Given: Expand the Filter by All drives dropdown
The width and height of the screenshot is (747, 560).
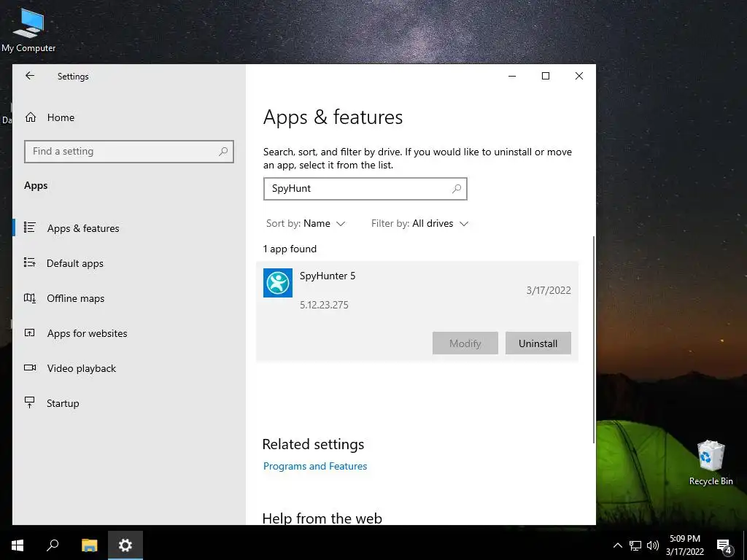Looking at the screenshot, I should tap(419, 223).
